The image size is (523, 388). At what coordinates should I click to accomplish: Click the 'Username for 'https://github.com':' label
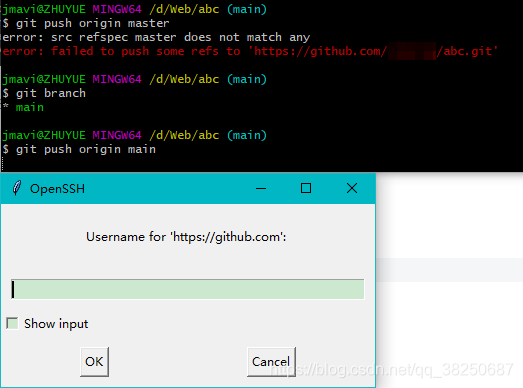coord(186,237)
